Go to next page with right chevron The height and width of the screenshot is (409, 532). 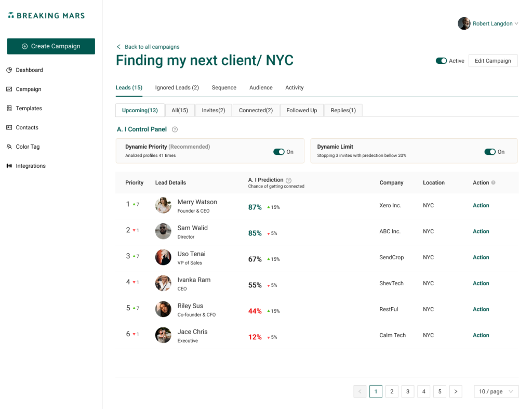tap(456, 391)
